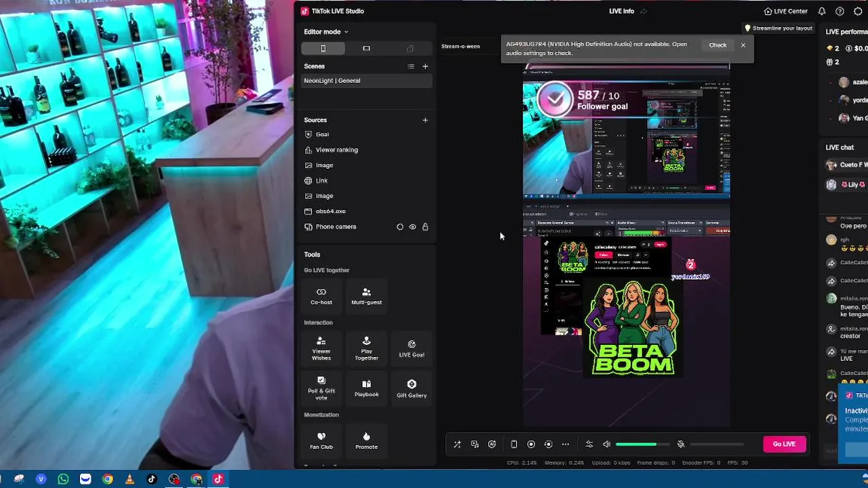Toggle Phone camera visibility eye icon

coord(412,227)
